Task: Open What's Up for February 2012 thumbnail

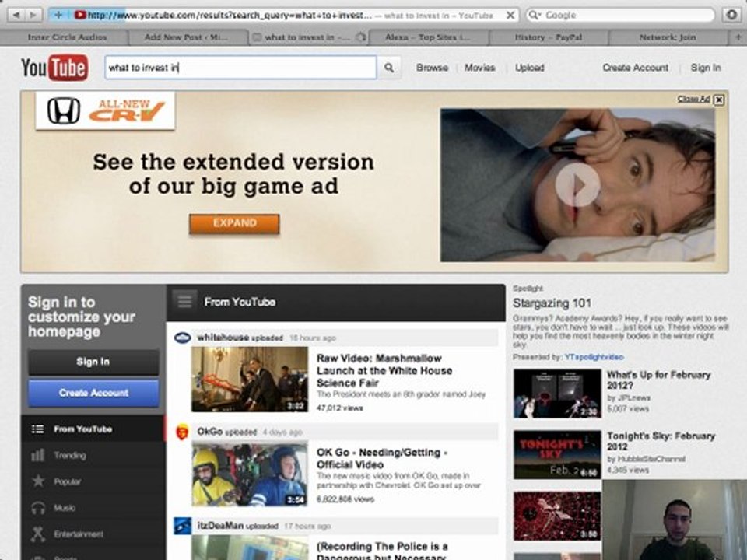Action: pos(557,394)
